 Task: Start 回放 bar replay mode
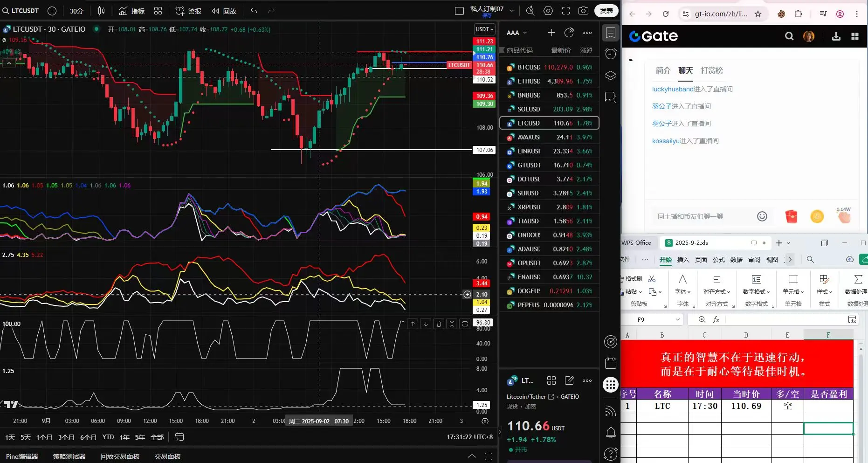click(224, 11)
